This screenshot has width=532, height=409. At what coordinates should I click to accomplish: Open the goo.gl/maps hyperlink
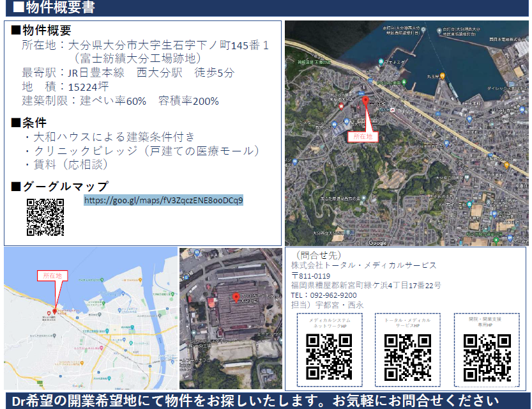[x=163, y=200]
